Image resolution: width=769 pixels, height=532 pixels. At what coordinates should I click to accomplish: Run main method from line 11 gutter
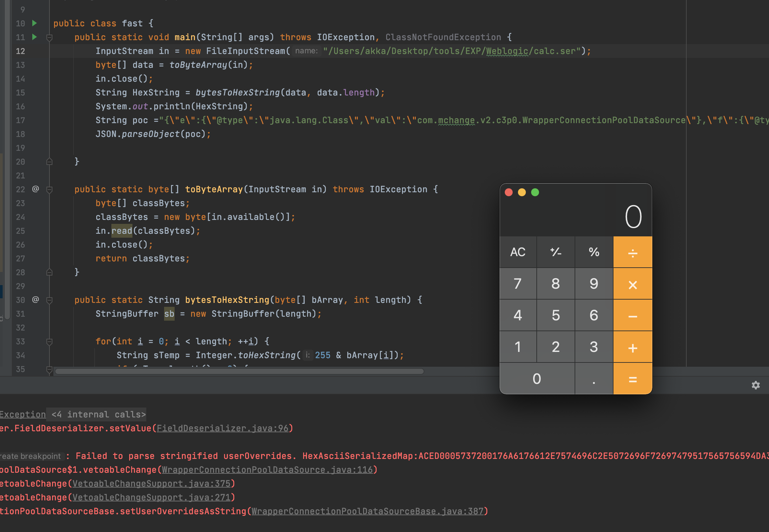34,37
